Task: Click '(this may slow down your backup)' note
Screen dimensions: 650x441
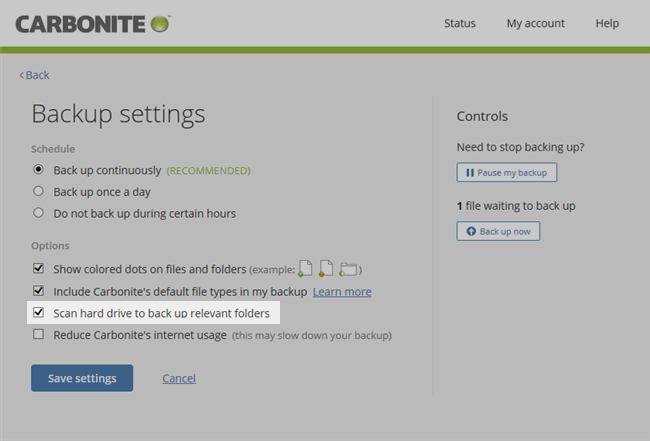Action: (312, 335)
